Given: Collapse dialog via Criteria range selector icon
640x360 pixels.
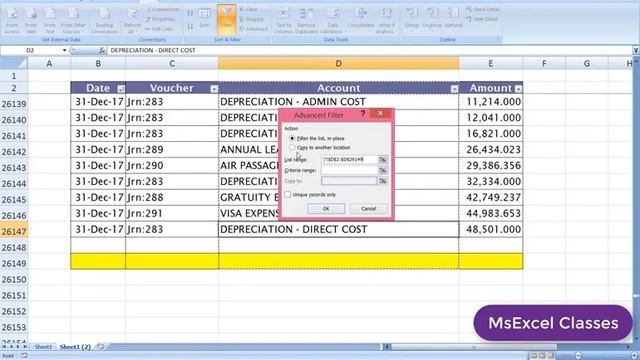Looking at the screenshot, I should click(382, 170).
